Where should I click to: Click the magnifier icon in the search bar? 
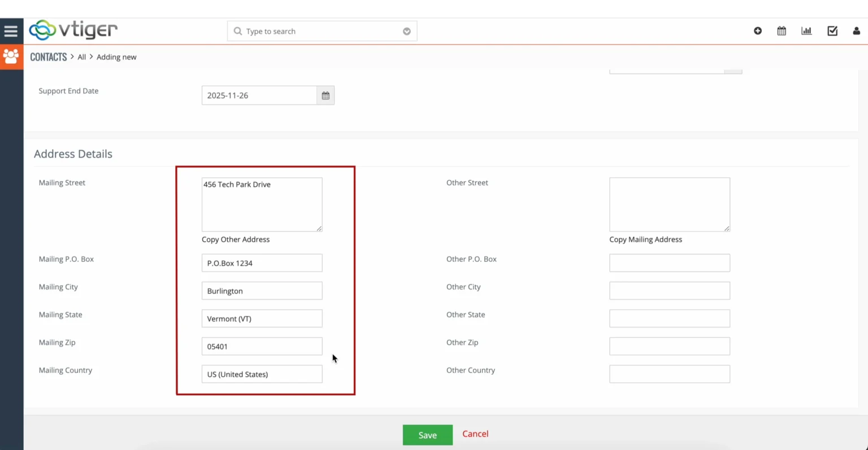coord(237,31)
